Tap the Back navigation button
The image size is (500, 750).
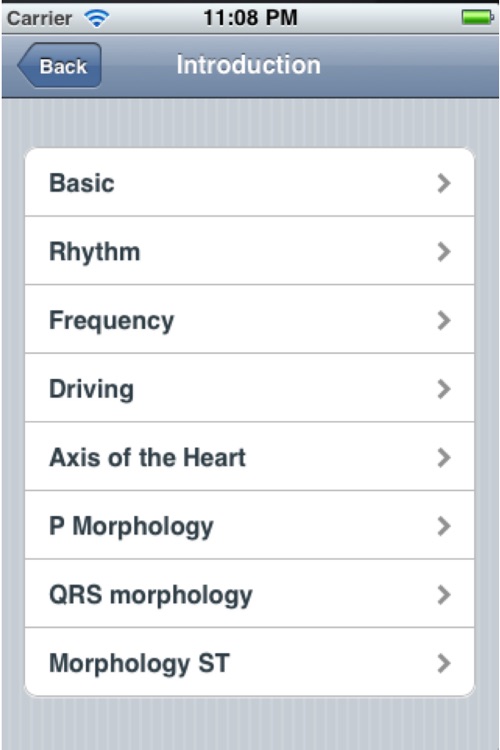(x=59, y=66)
